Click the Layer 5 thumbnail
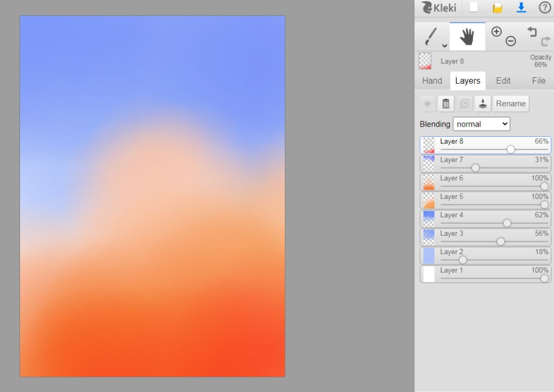The width and height of the screenshot is (554, 392). coord(428,200)
